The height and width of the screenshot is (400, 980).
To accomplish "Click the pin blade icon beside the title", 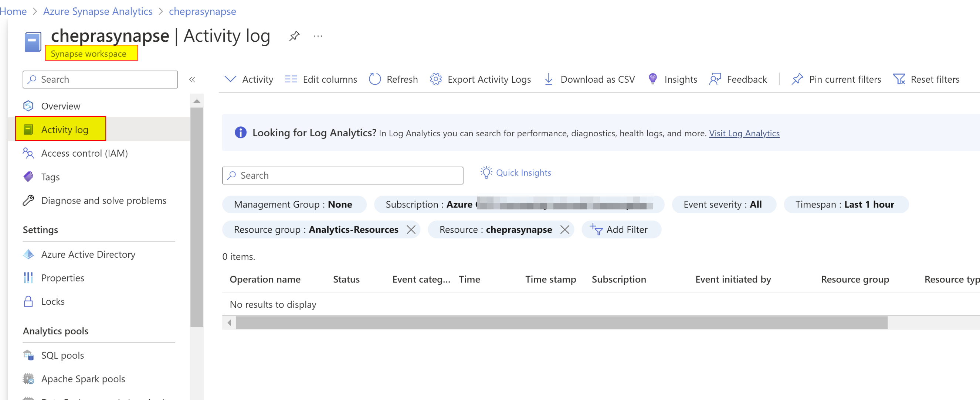I will [294, 36].
